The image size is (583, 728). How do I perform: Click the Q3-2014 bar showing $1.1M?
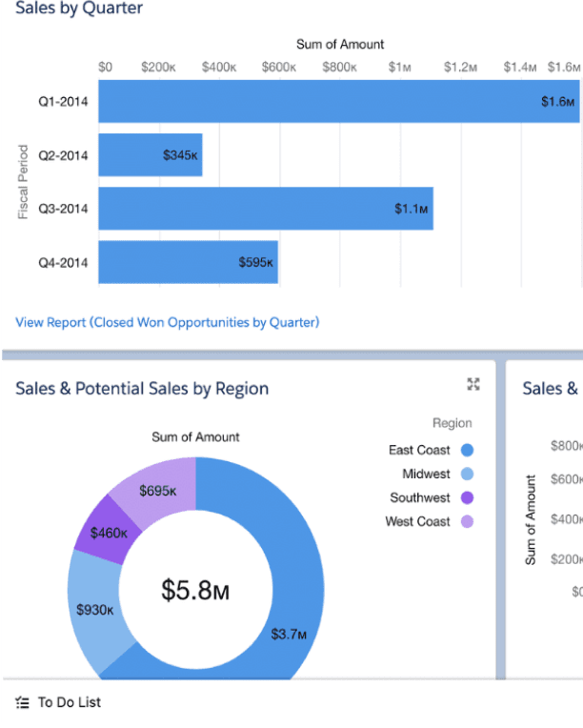(x=266, y=209)
